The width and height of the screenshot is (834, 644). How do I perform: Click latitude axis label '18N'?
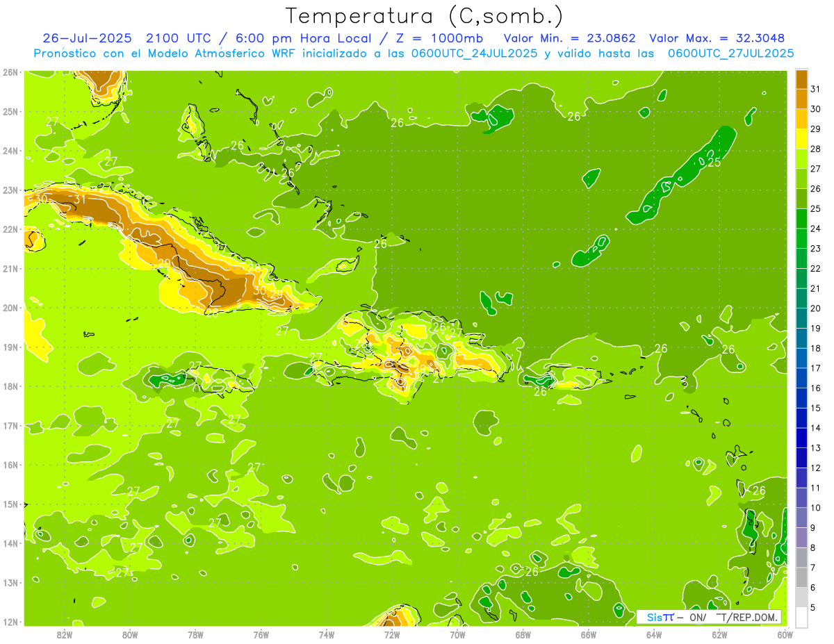[10, 386]
